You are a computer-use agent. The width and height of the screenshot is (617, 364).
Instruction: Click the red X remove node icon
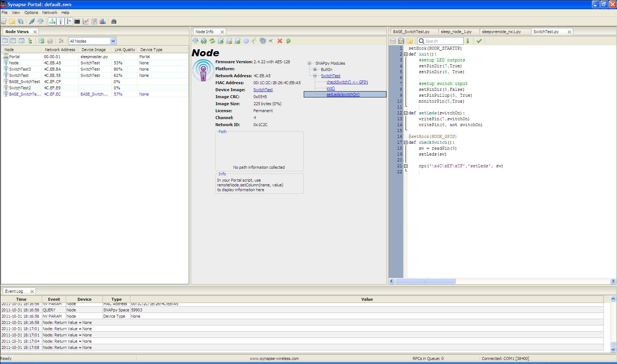point(280,41)
